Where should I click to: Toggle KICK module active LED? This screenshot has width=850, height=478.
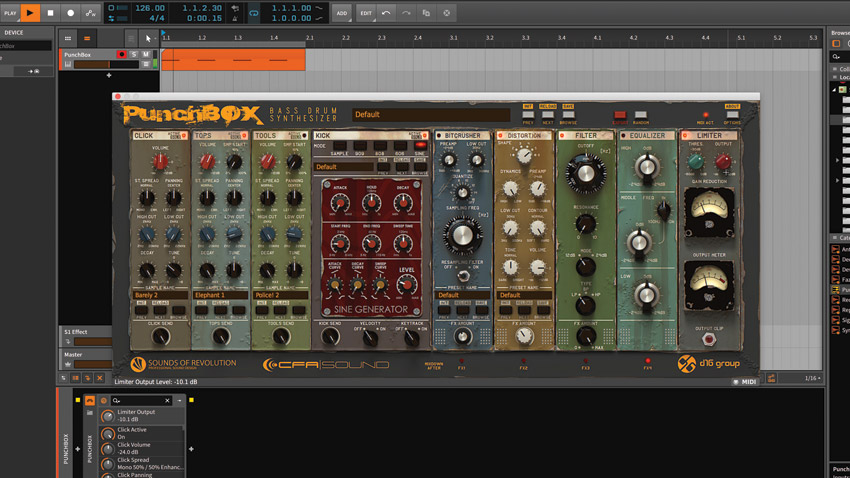[x=424, y=135]
